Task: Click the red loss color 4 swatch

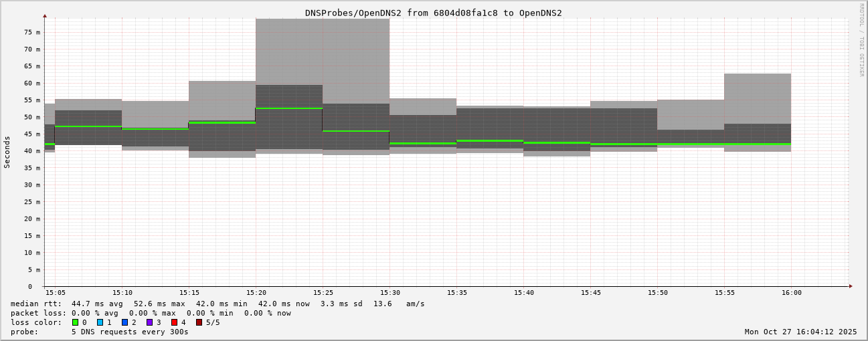Action: [x=175, y=322]
